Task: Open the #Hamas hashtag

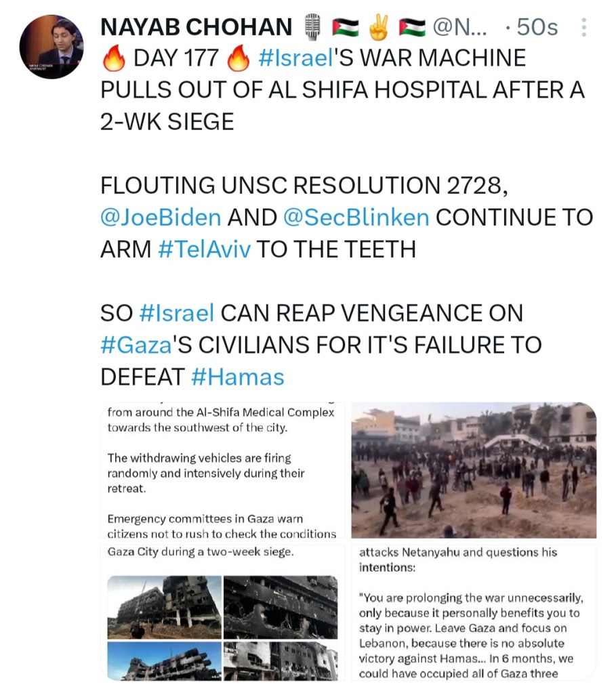Action: [x=237, y=377]
